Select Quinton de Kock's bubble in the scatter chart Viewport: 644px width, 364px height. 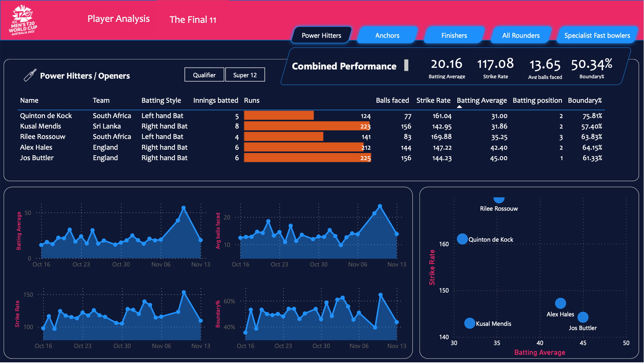pyautogui.click(x=462, y=239)
